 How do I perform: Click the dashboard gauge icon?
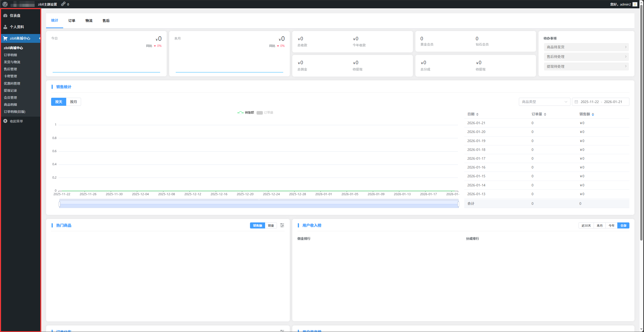(5, 16)
